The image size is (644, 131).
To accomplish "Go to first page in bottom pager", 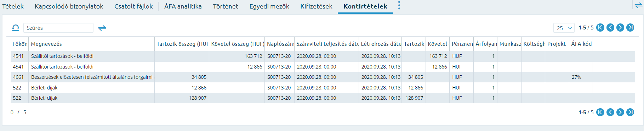I will coord(600,112).
